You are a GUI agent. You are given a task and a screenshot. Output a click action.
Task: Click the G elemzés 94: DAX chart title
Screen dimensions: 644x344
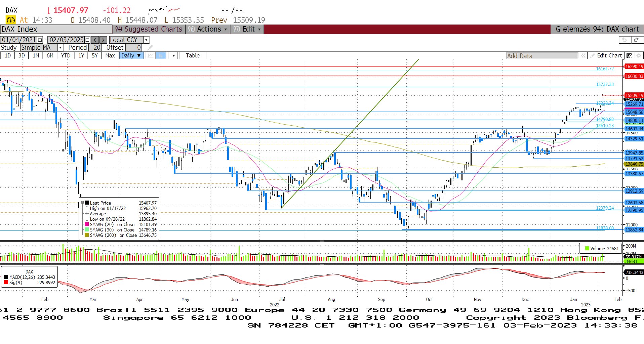click(597, 29)
